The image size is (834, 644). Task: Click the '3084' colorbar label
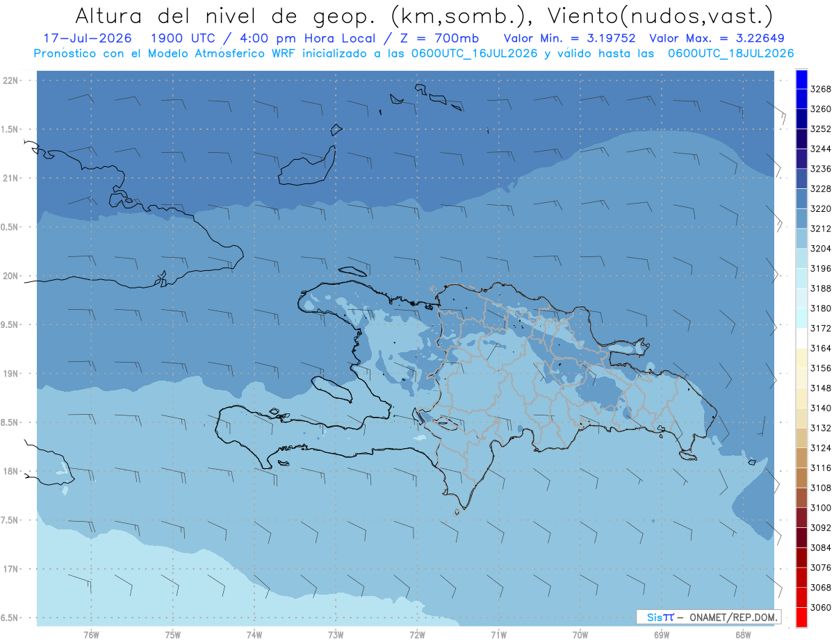point(821,547)
